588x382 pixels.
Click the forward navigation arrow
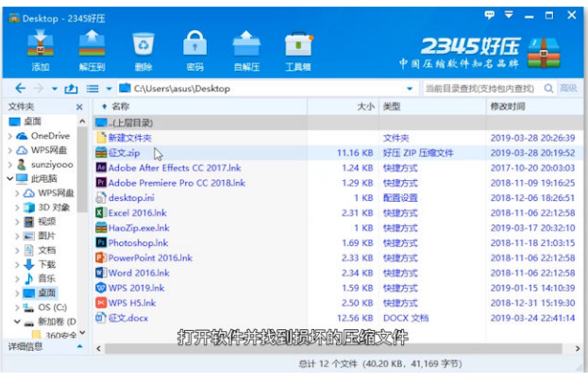[x=38, y=89]
